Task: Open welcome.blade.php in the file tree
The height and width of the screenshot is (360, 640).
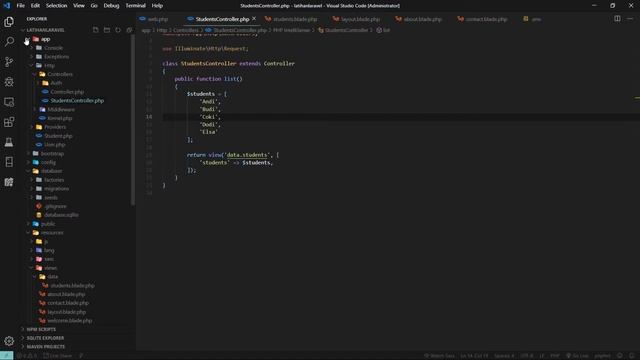Action: (69, 321)
